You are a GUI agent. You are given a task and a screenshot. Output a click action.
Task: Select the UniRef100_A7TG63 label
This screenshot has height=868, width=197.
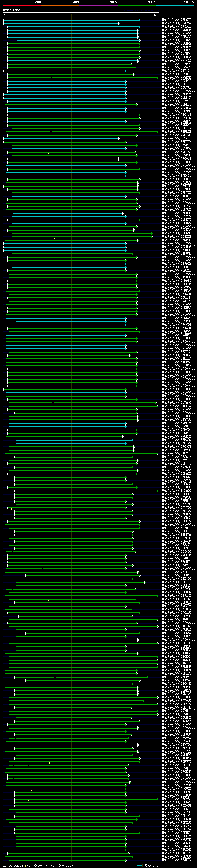pyautogui.click(x=177, y=700)
